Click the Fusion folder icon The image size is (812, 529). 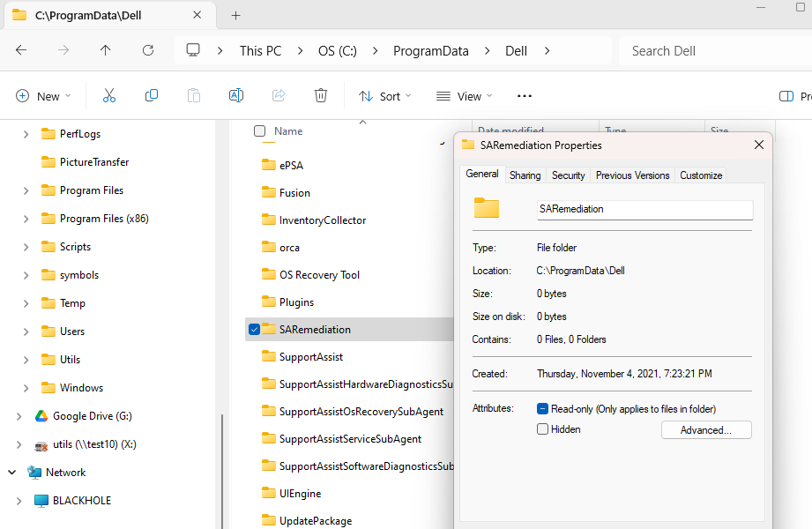click(x=269, y=192)
